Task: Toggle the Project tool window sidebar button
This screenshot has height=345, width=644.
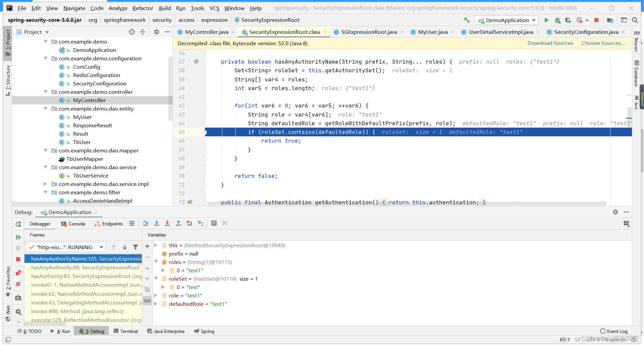Action: click(8, 43)
